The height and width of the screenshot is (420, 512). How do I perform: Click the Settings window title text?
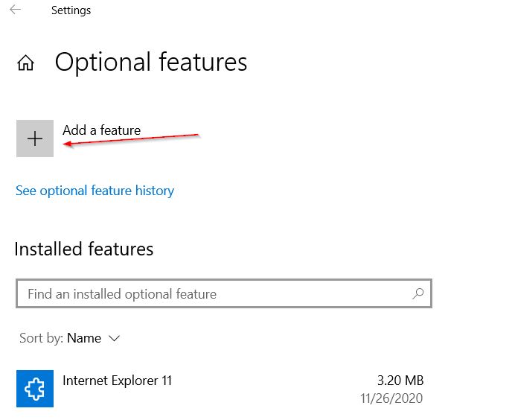point(71,10)
